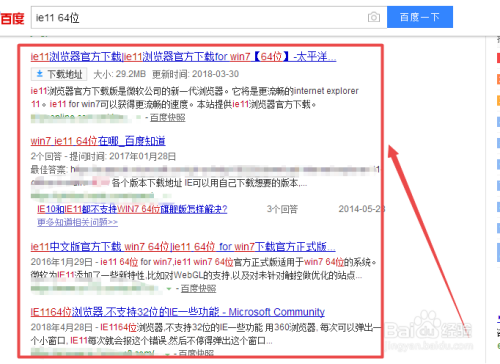Open win7 ie11 64位在哪 百度知道 result
The width and height of the screenshot is (500, 364).
click(x=98, y=141)
